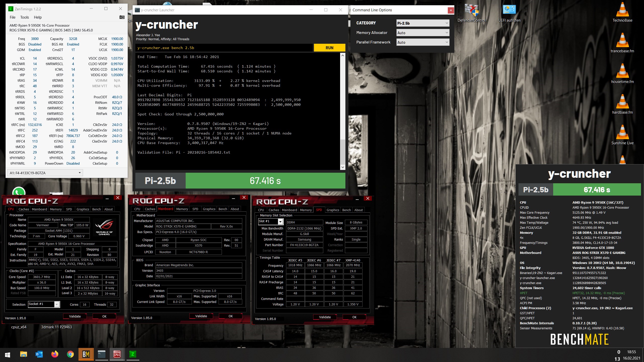Close the middle ROG CPU-Z Mainboard window
This screenshot has width=644, height=362.
click(x=244, y=198)
